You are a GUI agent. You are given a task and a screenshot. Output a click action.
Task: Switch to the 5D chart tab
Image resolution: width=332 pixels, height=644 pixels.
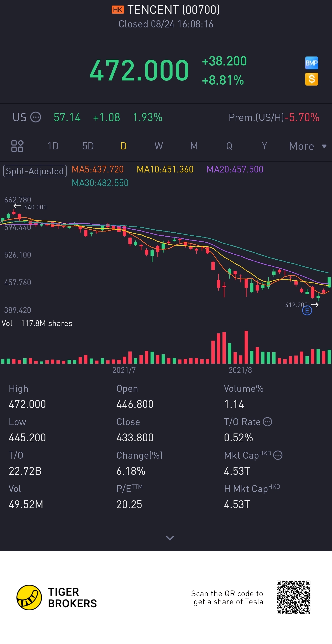[x=88, y=146]
